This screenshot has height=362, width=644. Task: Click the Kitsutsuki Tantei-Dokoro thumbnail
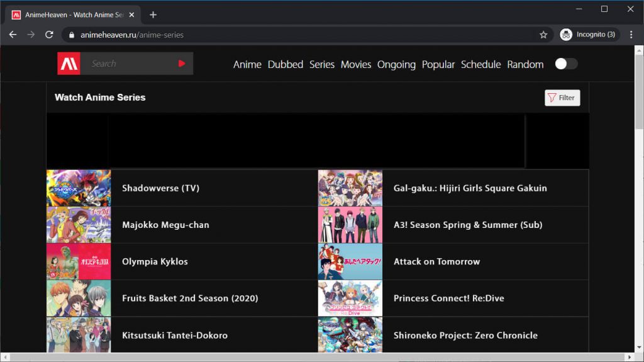(x=79, y=335)
